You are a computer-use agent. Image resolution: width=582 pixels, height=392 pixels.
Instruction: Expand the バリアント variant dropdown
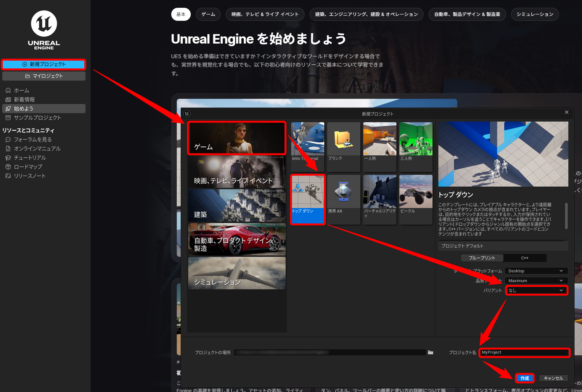[x=537, y=291]
